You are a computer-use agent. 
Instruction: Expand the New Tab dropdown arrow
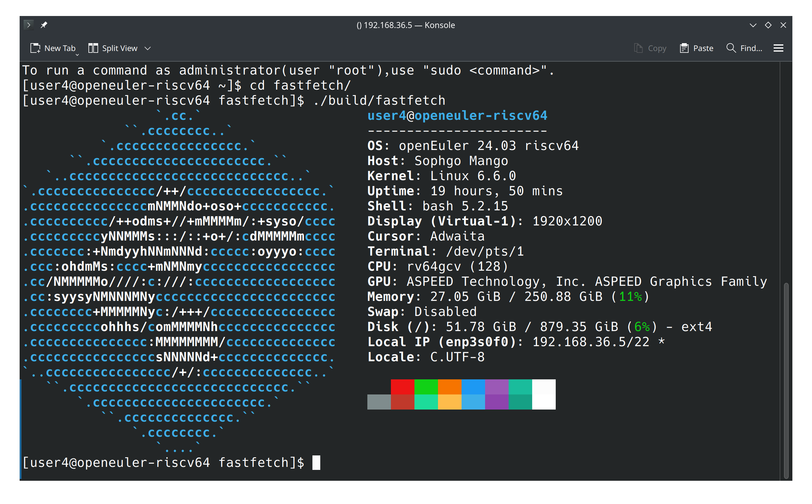click(x=77, y=54)
